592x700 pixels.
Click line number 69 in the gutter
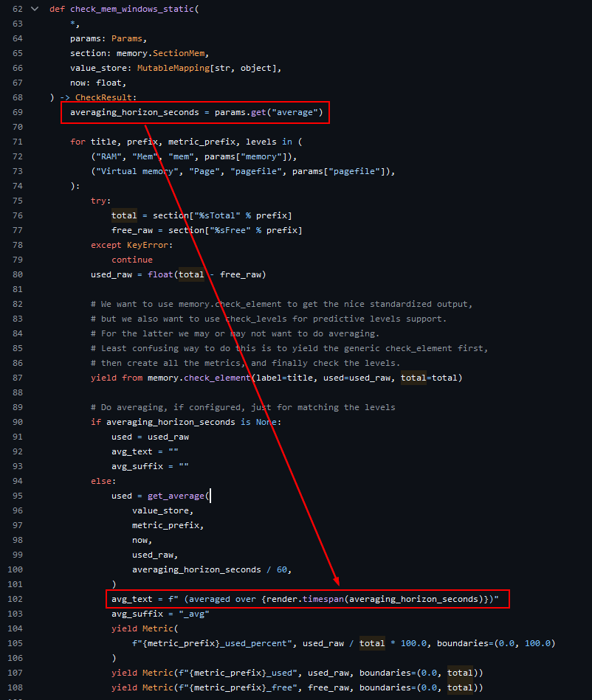[17, 112]
